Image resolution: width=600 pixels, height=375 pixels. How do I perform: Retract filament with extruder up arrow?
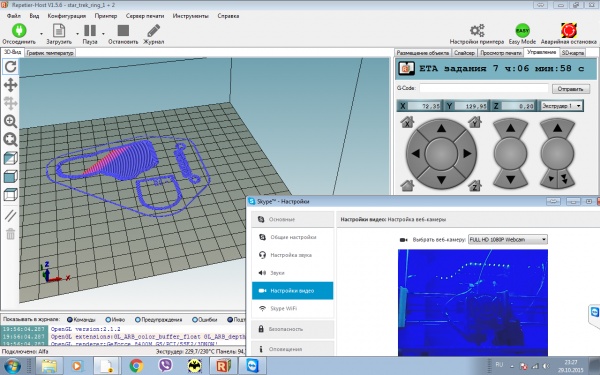(x=558, y=129)
